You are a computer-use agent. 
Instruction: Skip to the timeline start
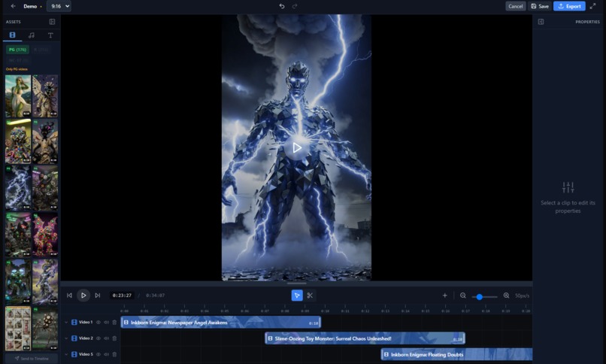point(70,296)
